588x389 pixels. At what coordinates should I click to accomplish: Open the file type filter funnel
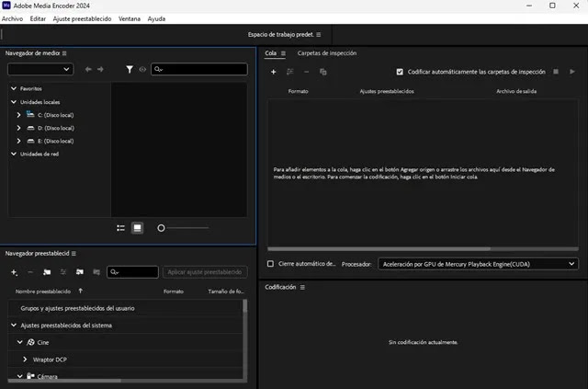click(130, 69)
